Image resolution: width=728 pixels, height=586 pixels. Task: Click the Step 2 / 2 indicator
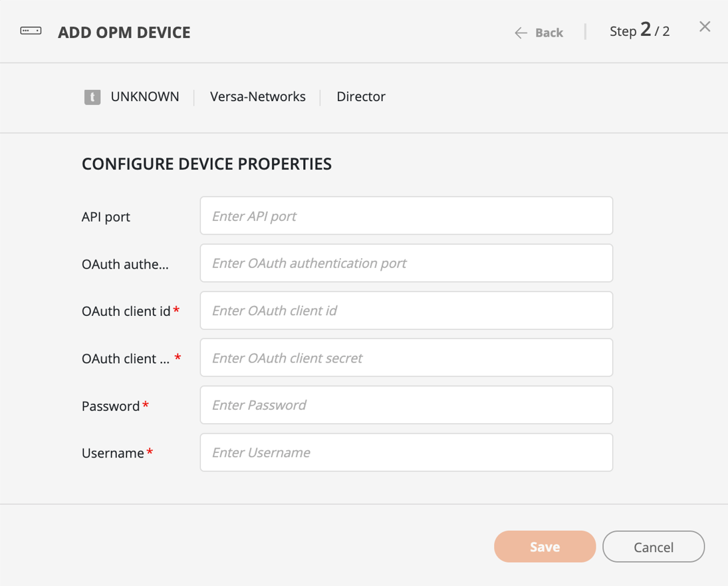pos(639,31)
